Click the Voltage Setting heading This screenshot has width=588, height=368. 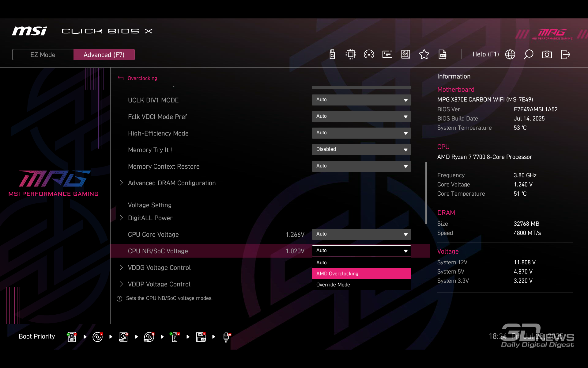pyautogui.click(x=149, y=205)
